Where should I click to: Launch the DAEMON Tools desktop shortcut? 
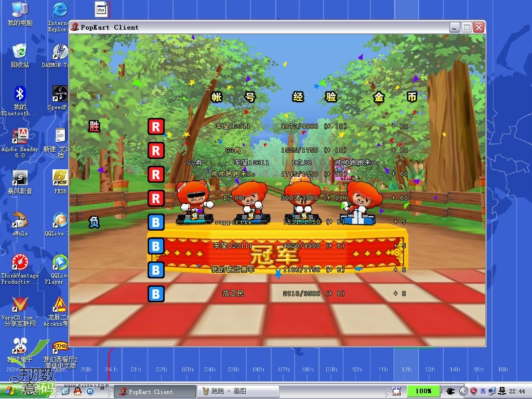56,55
